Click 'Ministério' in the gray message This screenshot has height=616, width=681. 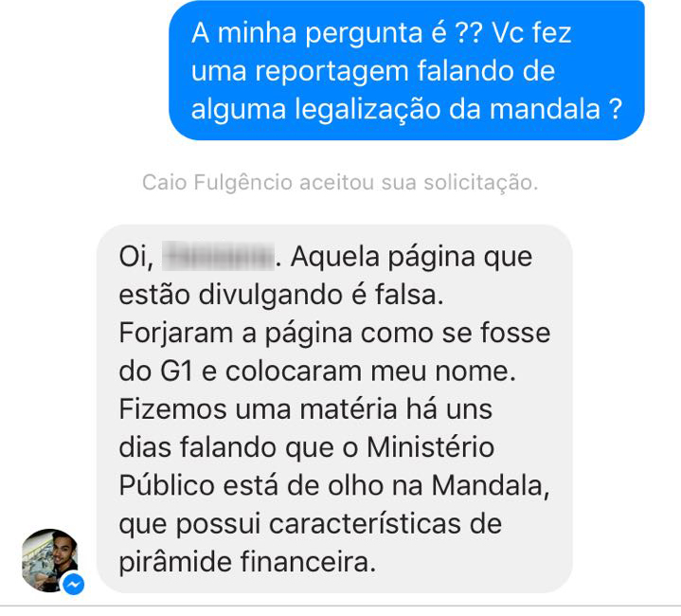430,448
